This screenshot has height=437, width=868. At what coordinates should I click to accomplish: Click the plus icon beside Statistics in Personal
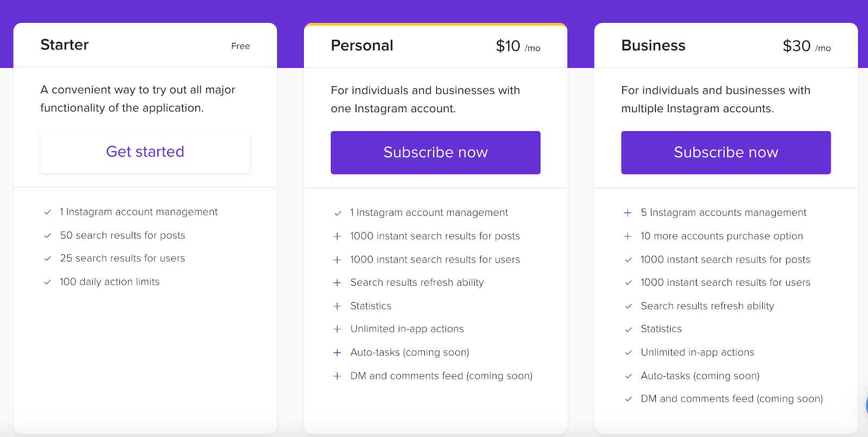click(337, 306)
